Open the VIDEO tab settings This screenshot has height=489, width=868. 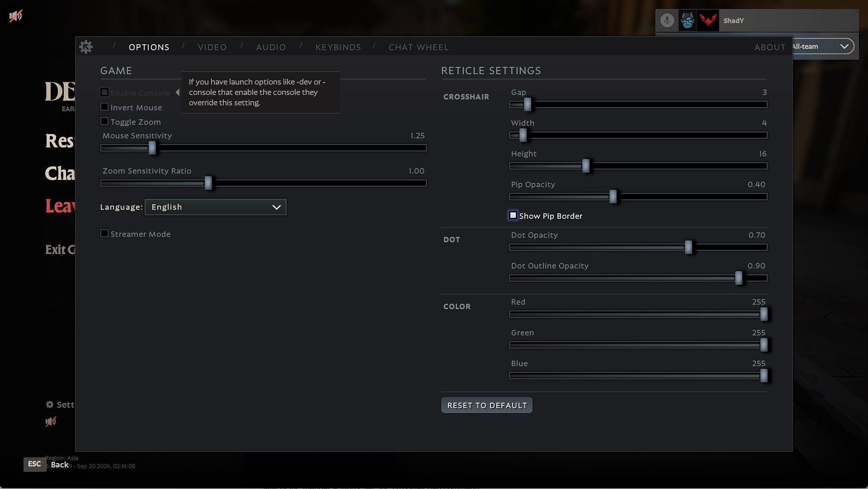(x=213, y=47)
